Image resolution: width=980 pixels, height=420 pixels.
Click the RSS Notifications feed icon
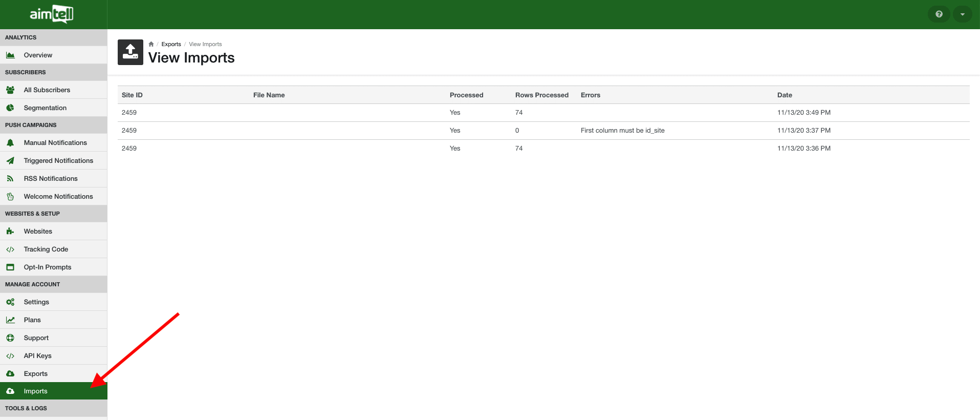point(10,179)
